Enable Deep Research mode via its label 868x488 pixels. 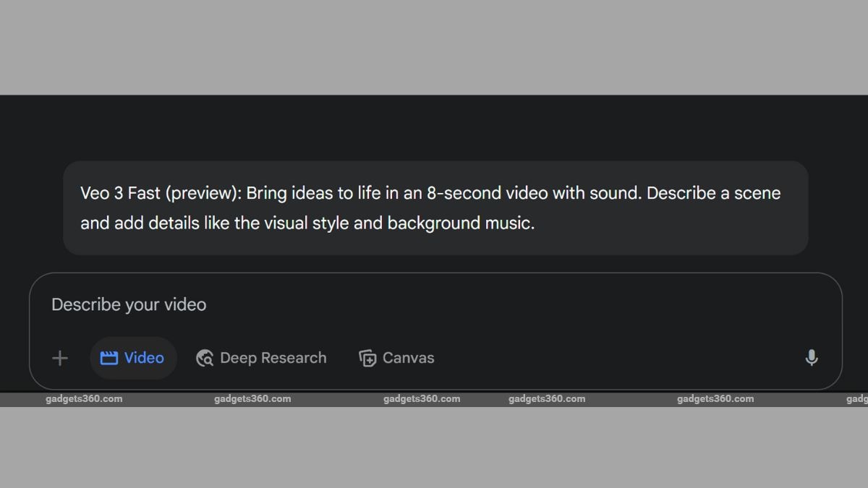(273, 358)
